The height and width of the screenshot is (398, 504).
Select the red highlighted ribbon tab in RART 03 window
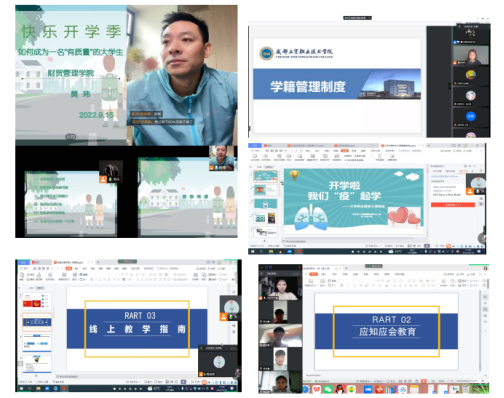pos(69,268)
